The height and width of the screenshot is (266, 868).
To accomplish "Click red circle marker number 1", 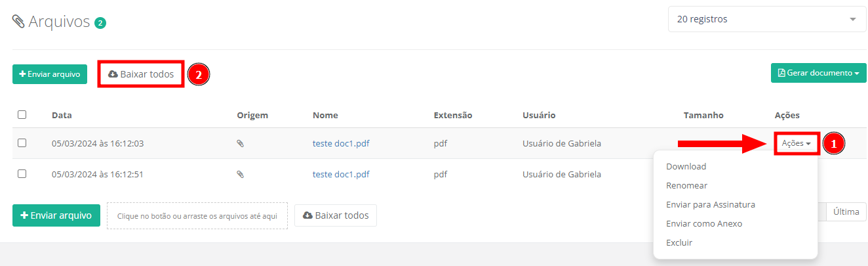I will pos(833,143).
